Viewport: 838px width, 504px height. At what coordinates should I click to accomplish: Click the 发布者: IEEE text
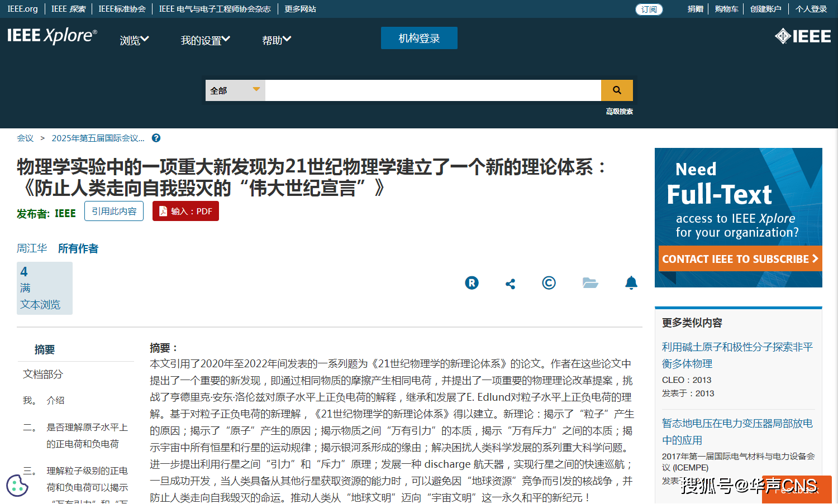click(x=46, y=214)
